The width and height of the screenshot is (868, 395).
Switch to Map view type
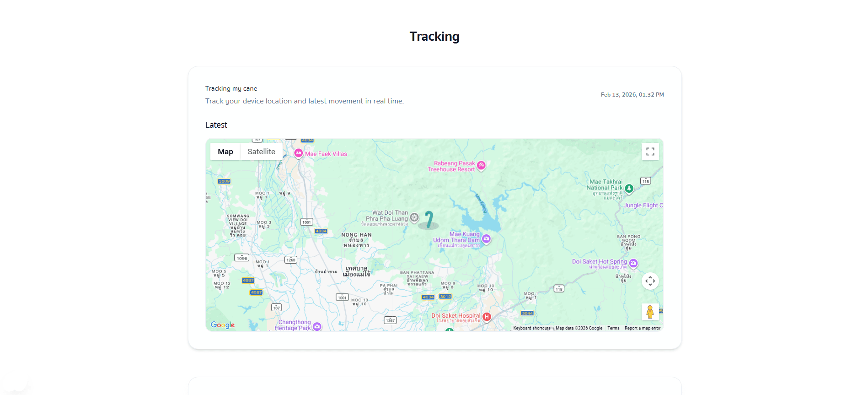pos(225,152)
